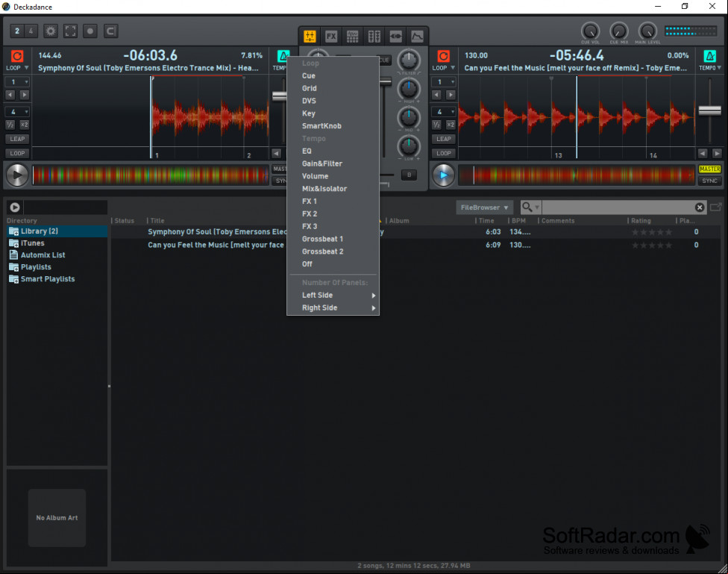Click the browser search input field
728x574 pixels.
pyautogui.click(x=618, y=208)
